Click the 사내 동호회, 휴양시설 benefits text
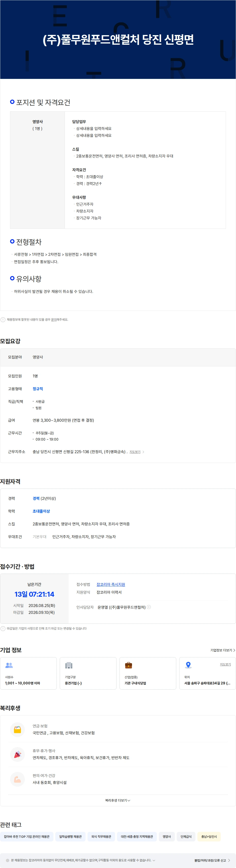The height and width of the screenshot is (868, 236). (50, 782)
